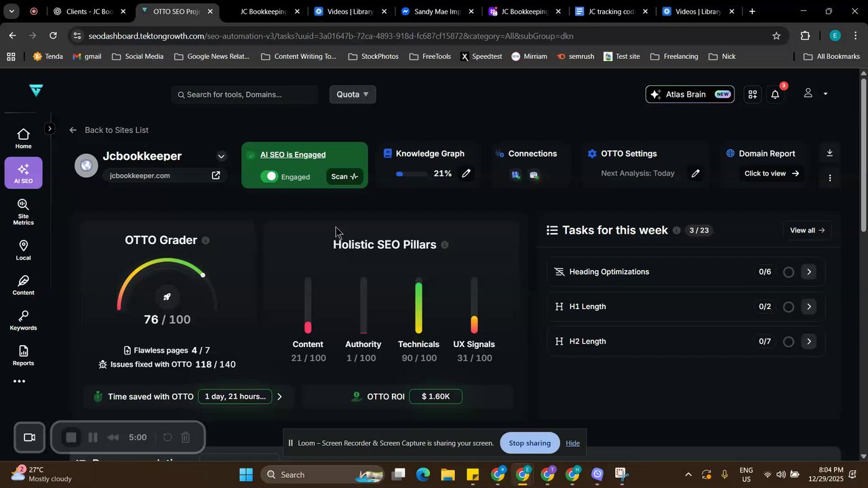
Task: Switch to Clients - JC Boo browser tab
Action: [88, 12]
